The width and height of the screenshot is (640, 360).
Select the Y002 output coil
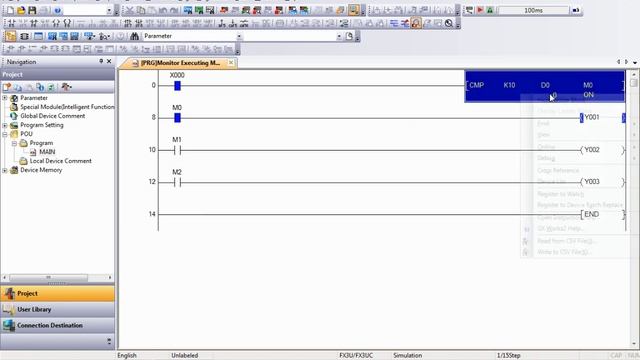click(602, 150)
